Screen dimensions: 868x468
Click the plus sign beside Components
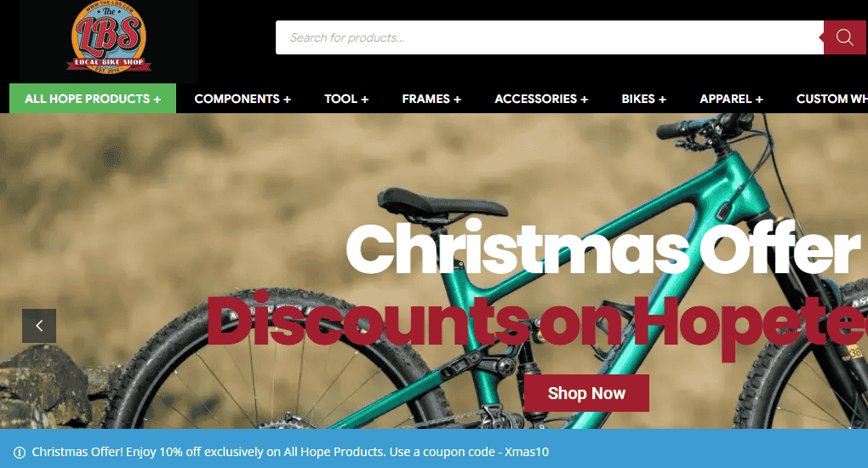click(x=287, y=100)
